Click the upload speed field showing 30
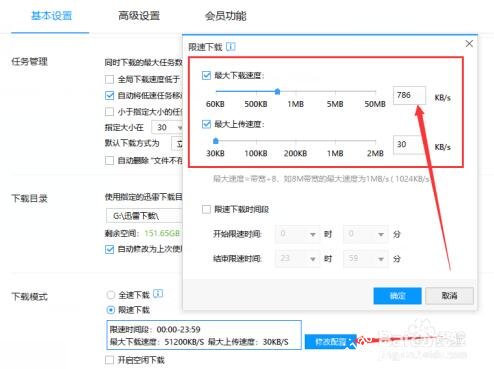494x369 pixels. (x=409, y=145)
